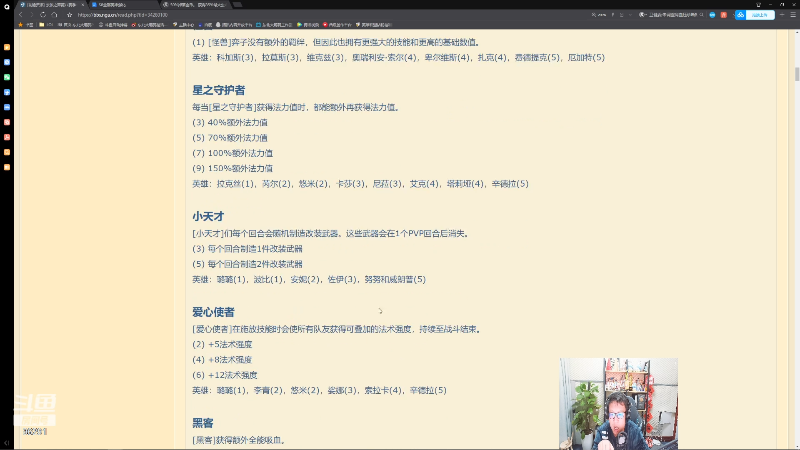Click the 爱心使者 hero list line

(x=319, y=390)
